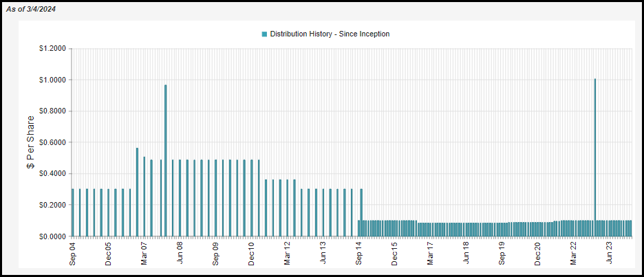Click the Dec 15 axis label

pyautogui.click(x=395, y=254)
